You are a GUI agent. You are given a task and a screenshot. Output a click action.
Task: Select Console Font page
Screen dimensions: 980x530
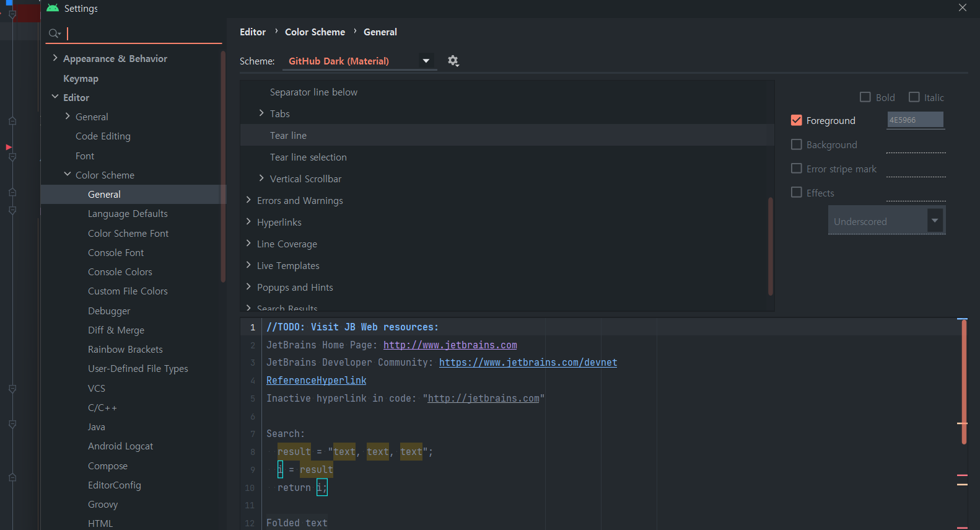click(x=116, y=252)
